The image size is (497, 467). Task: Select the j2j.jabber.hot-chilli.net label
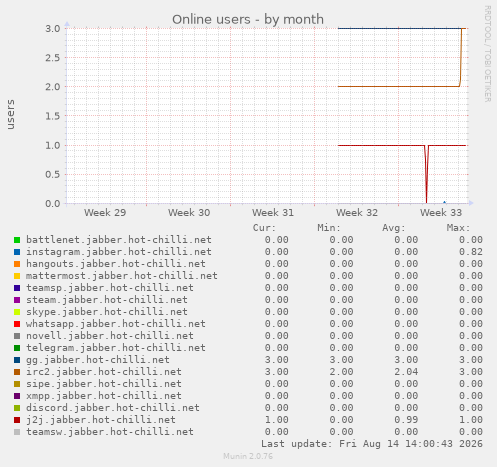click(x=101, y=420)
